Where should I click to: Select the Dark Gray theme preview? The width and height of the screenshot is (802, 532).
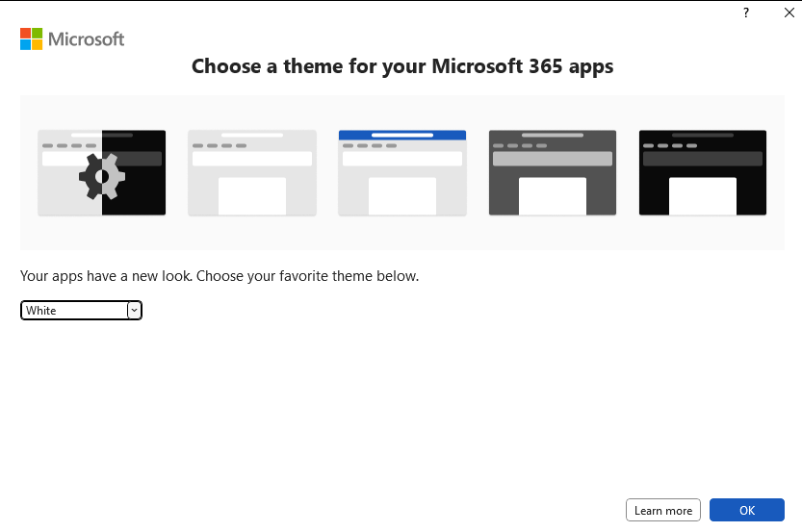tap(553, 173)
